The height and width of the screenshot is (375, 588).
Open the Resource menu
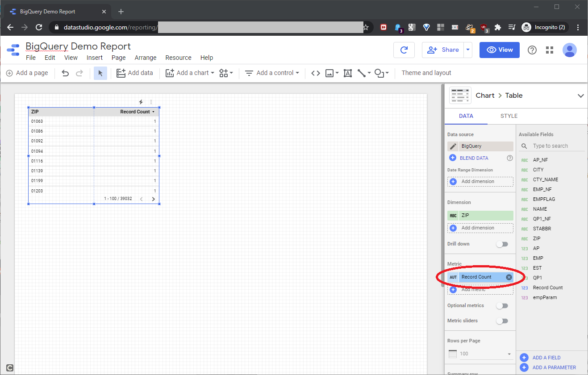coord(179,58)
